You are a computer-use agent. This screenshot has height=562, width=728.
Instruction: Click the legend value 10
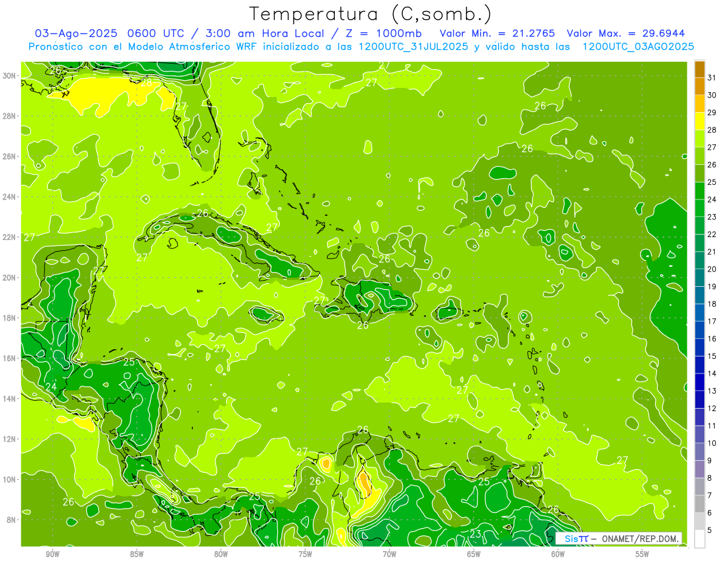click(x=712, y=443)
